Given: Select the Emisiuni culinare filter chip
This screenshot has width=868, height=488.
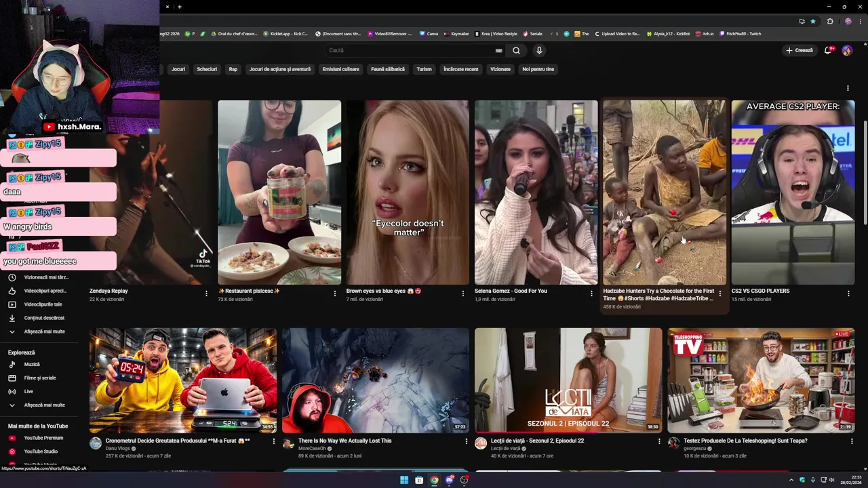Looking at the screenshot, I should pyautogui.click(x=341, y=69).
